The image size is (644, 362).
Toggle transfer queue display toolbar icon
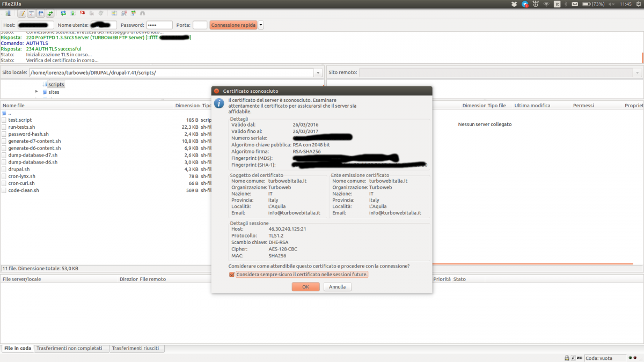tap(50, 13)
